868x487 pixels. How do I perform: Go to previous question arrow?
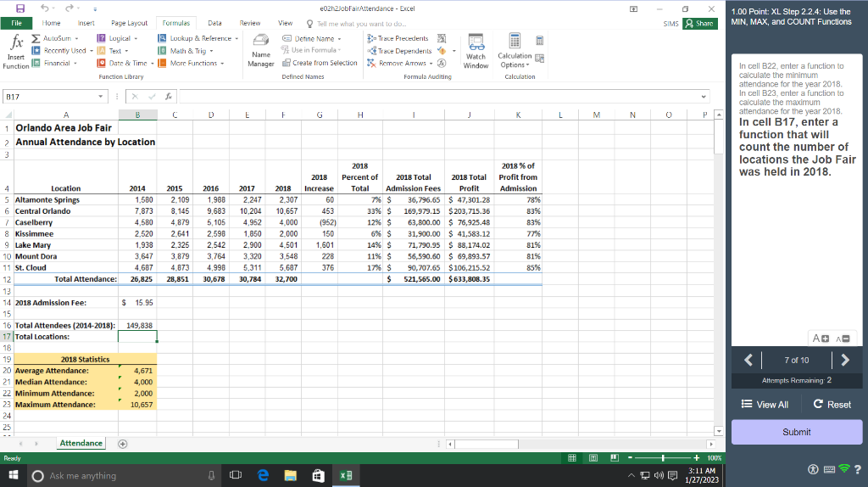(x=748, y=360)
